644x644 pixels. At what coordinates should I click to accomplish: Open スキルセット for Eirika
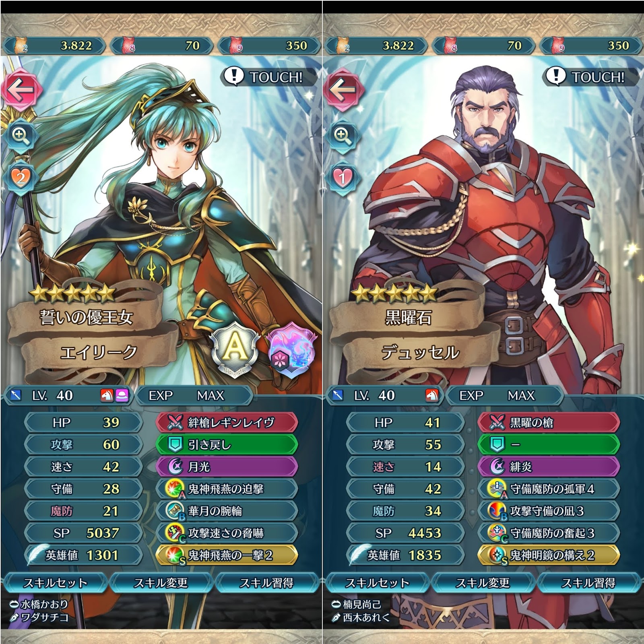point(55,583)
